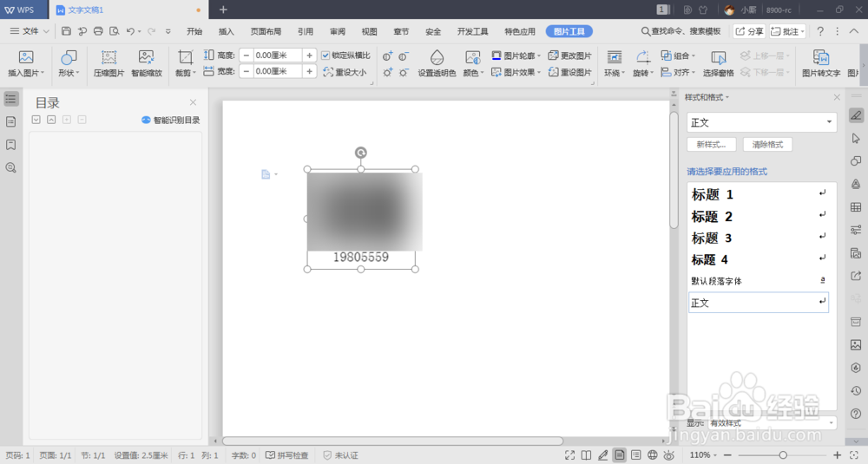Toggle eye protection mode icon
868x464 pixels.
click(x=669, y=455)
